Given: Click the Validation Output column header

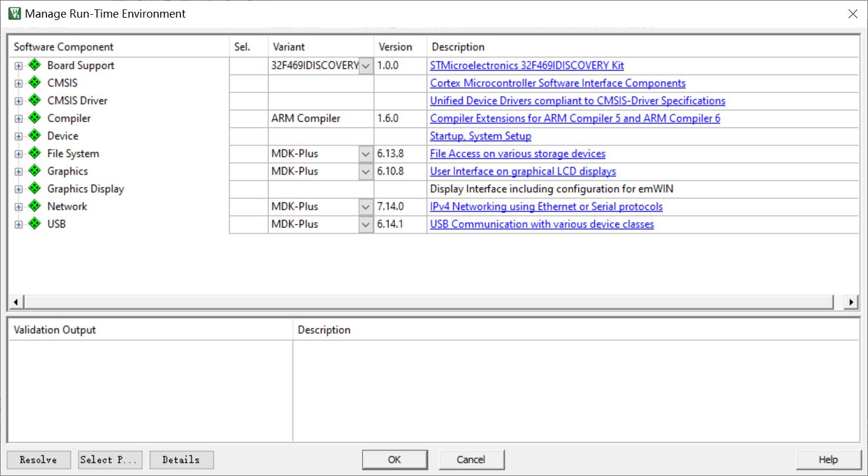Looking at the screenshot, I should click(x=150, y=330).
